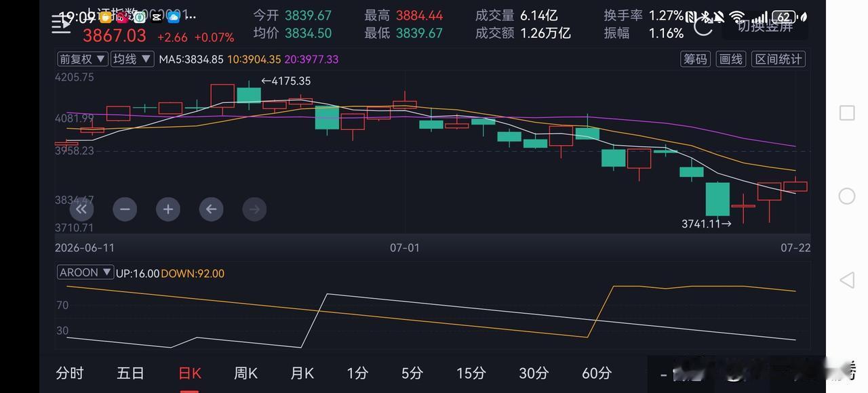Open the 前复权 adjustment dropdown
Image resolution: width=868 pixels, height=393 pixels.
(83, 59)
